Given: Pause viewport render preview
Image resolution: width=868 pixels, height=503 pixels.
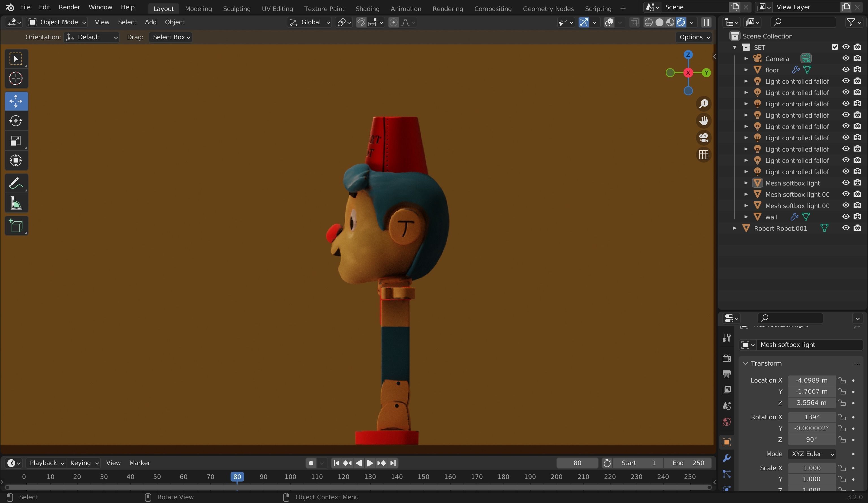Looking at the screenshot, I should coord(706,22).
